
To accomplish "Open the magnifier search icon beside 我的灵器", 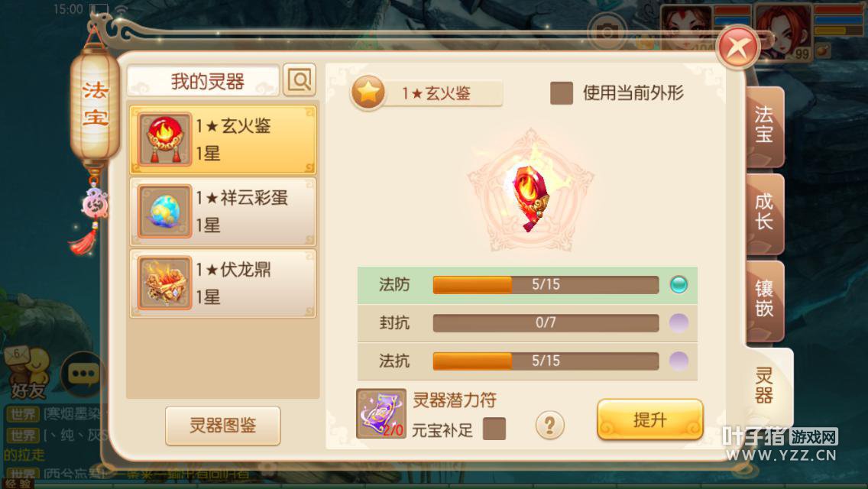I will pyautogui.click(x=300, y=80).
